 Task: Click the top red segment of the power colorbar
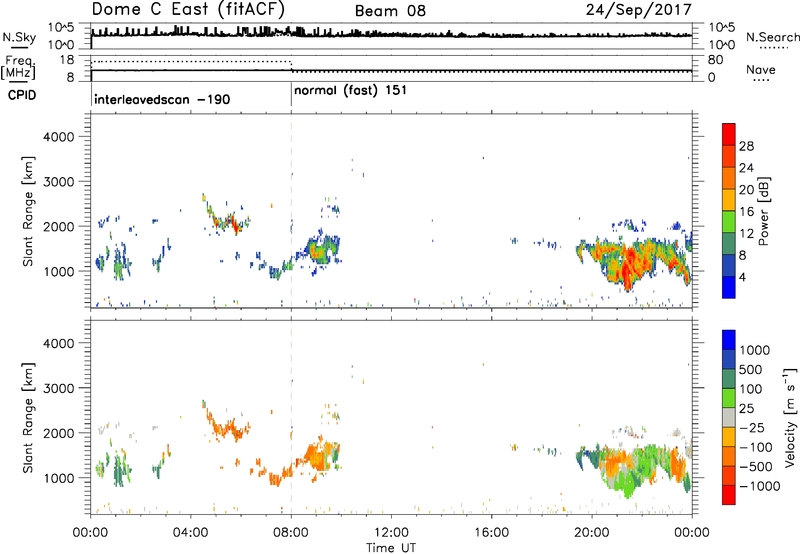click(729, 134)
